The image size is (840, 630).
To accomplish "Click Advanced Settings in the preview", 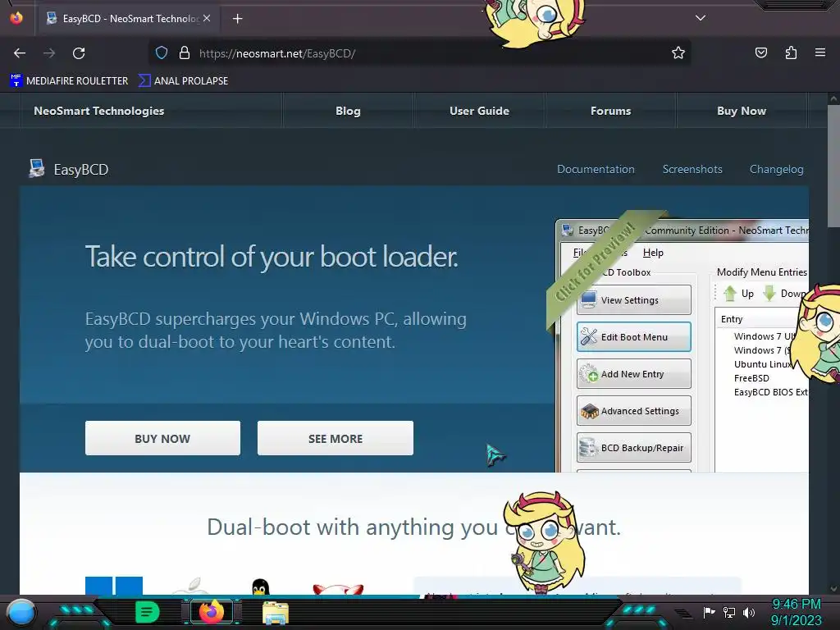I will (634, 411).
